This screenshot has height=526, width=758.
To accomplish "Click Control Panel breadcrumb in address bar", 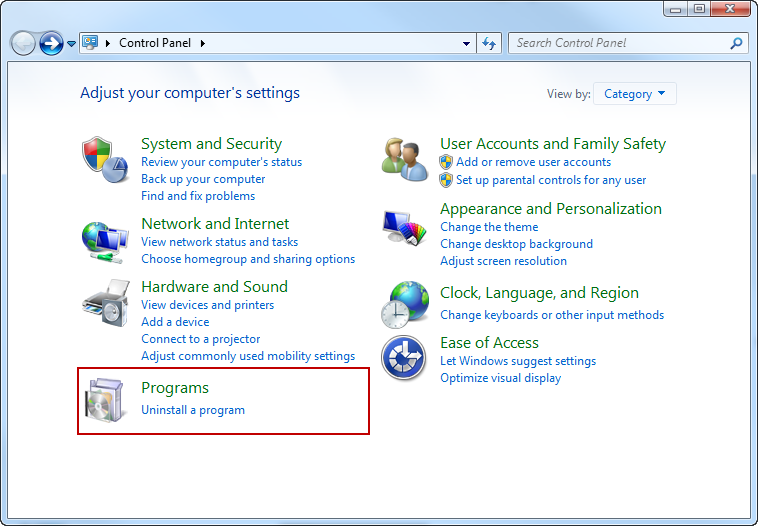I will [155, 43].
